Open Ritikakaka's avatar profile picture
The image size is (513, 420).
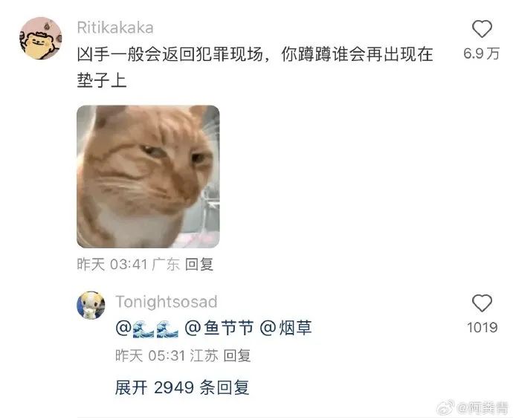41,38
